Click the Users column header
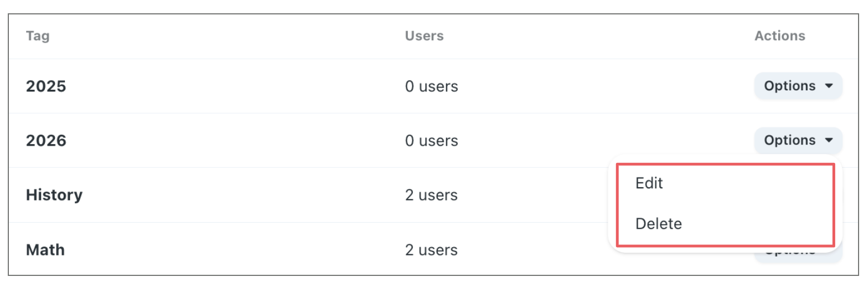 click(424, 36)
